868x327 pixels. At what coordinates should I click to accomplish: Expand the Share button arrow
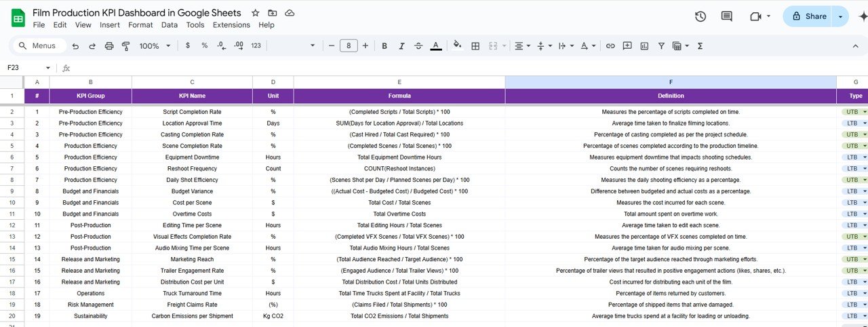point(841,16)
